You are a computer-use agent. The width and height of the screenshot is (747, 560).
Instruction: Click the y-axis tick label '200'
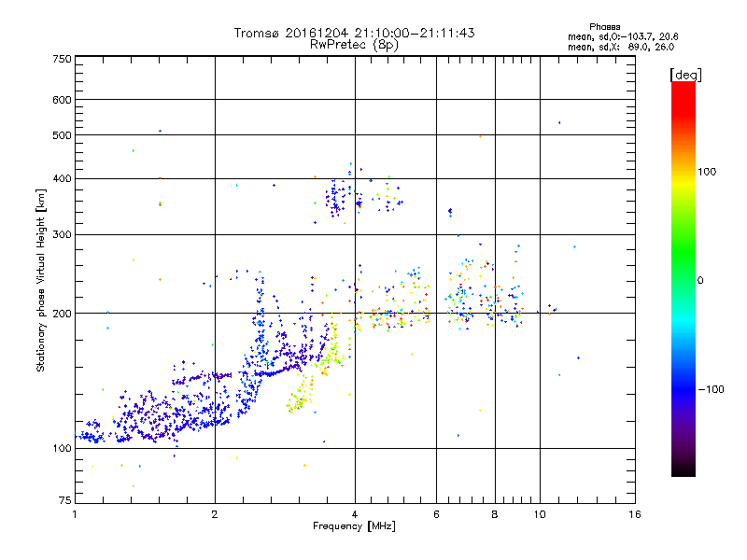click(62, 314)
